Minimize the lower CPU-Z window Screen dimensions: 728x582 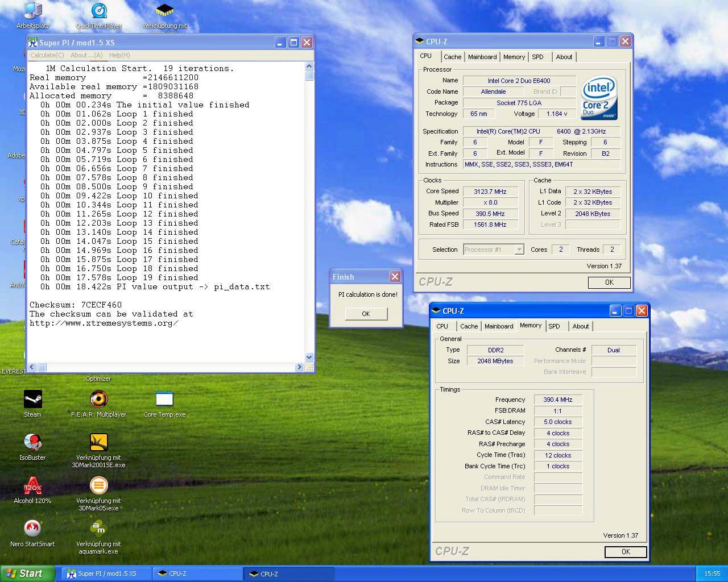(615, 311)
